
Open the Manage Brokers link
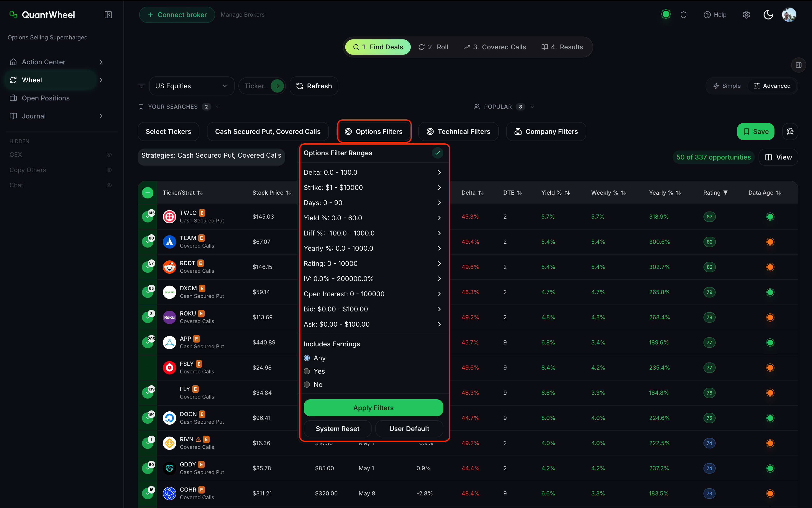tap(243, 15)
